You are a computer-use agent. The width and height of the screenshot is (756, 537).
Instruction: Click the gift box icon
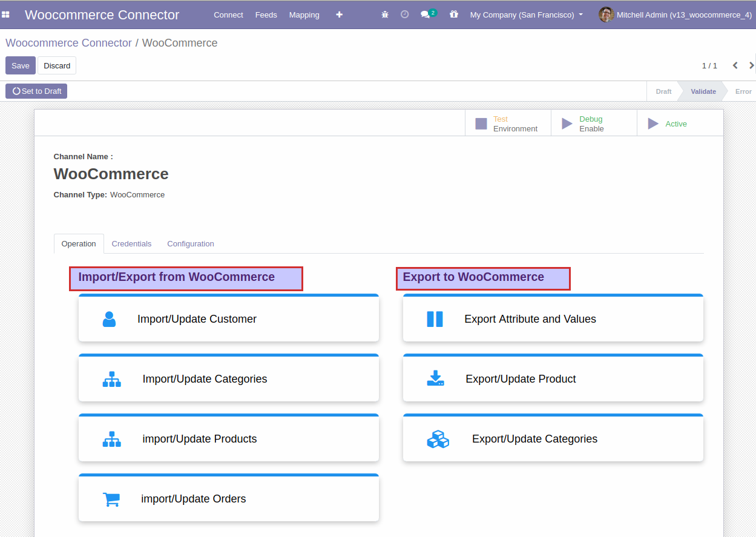click(x=454, y=15)
